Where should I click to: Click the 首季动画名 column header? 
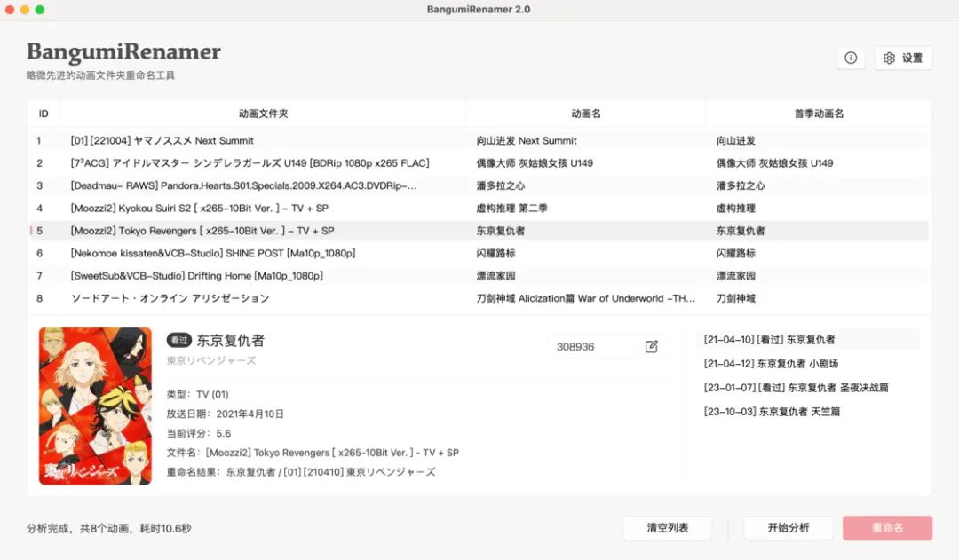(x=819, y=114)
